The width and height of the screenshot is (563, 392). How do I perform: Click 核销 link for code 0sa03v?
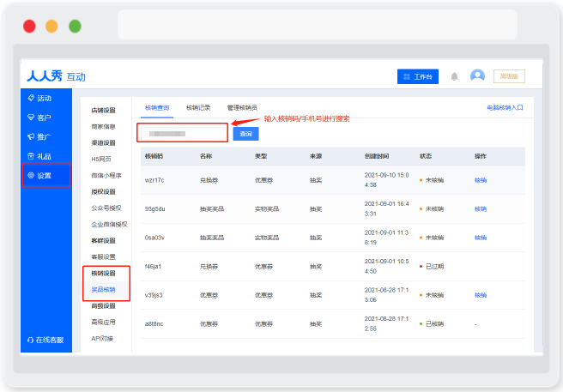click(x=481, y=238)
